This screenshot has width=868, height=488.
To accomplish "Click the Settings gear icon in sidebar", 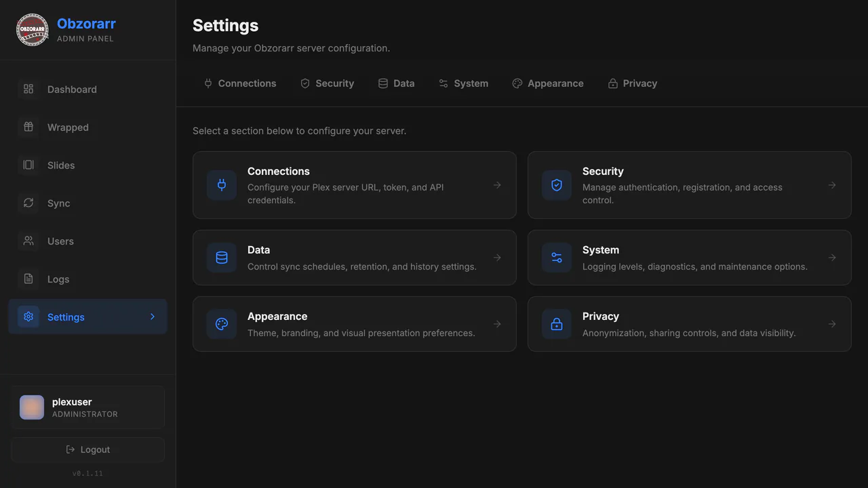I will pos(28,317).
